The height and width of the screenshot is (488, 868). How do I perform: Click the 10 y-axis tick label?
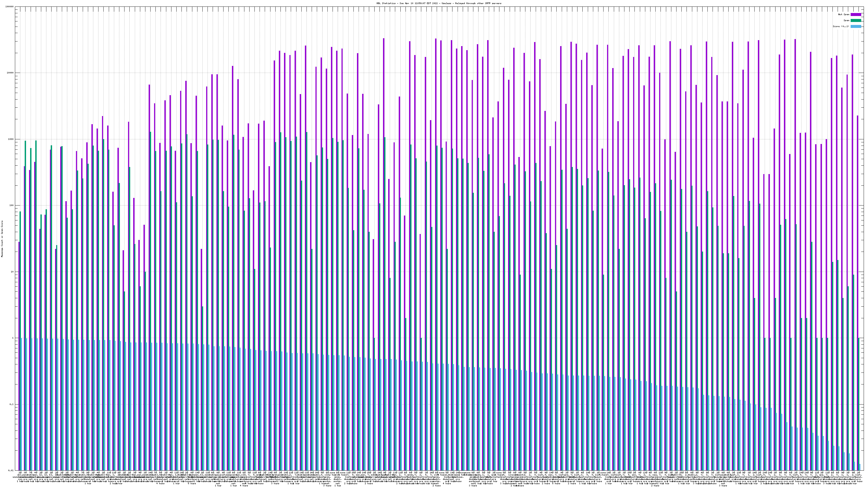[13, 272]
